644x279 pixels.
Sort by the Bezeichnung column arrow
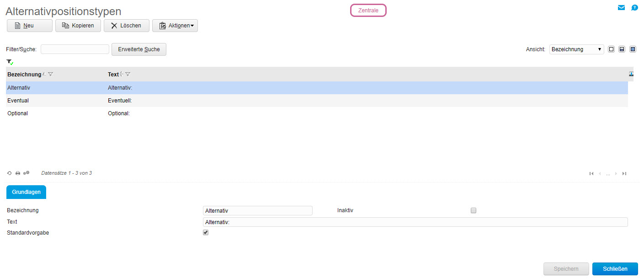click(44, 74)
